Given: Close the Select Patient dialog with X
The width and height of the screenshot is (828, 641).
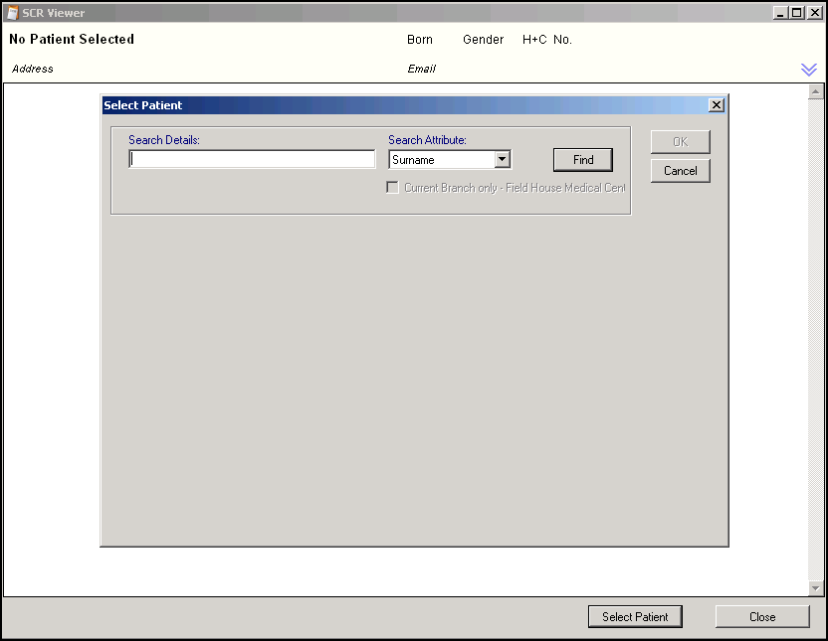Looking at the screenshot, I should coord(716,105).
